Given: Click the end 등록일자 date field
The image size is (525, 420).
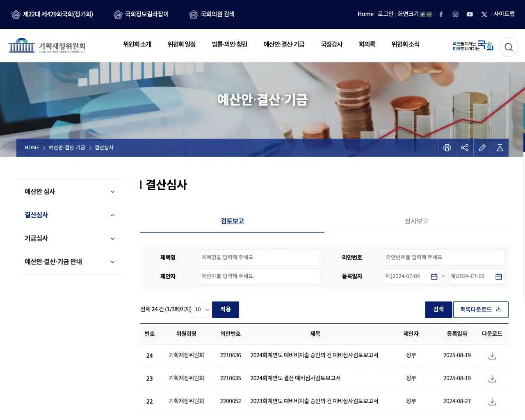Looking at the screenshot, I should coord(476,276).
